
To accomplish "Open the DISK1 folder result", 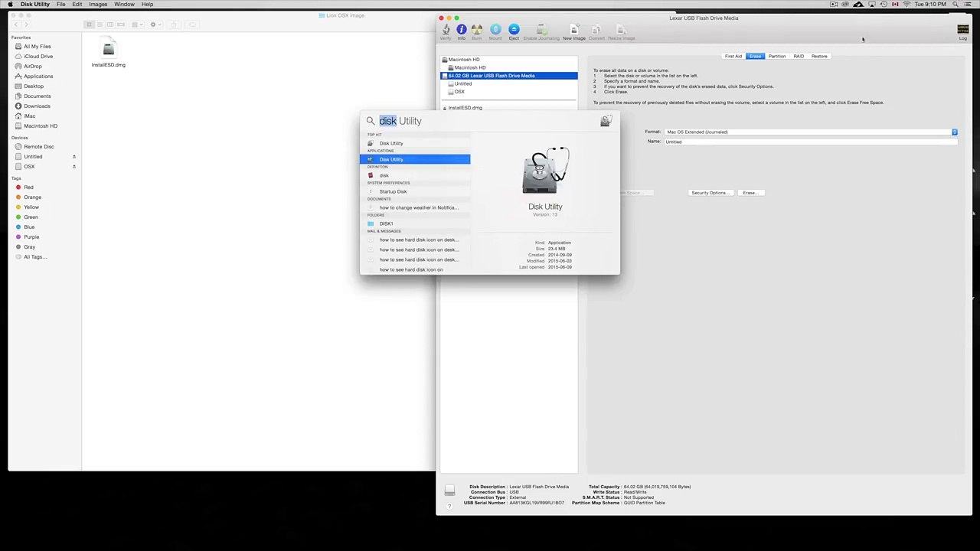I will pyautogui.click(x=415, y=223).
